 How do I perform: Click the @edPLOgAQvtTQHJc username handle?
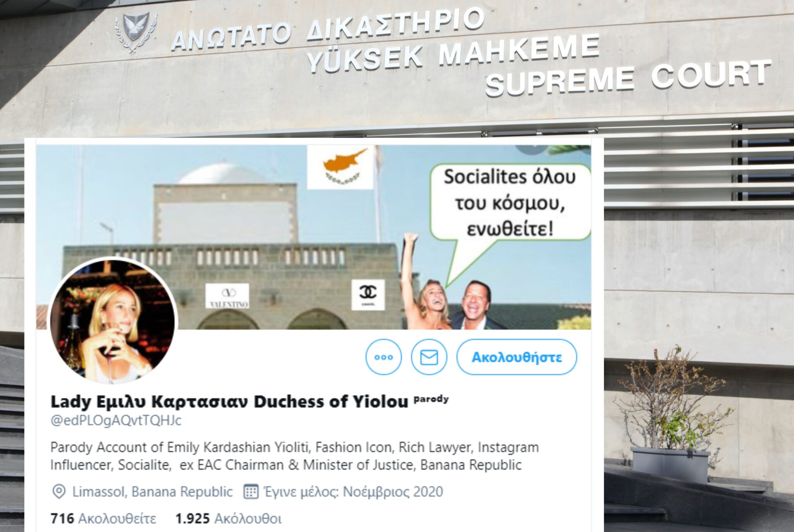(116, 420)
